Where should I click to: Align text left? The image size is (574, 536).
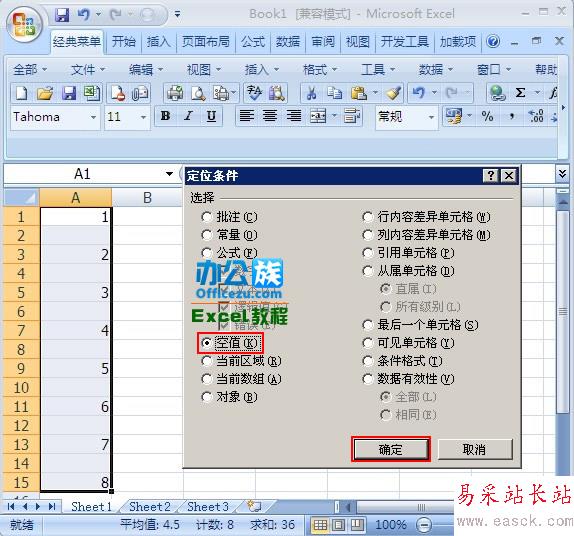(x=246, y=116)
